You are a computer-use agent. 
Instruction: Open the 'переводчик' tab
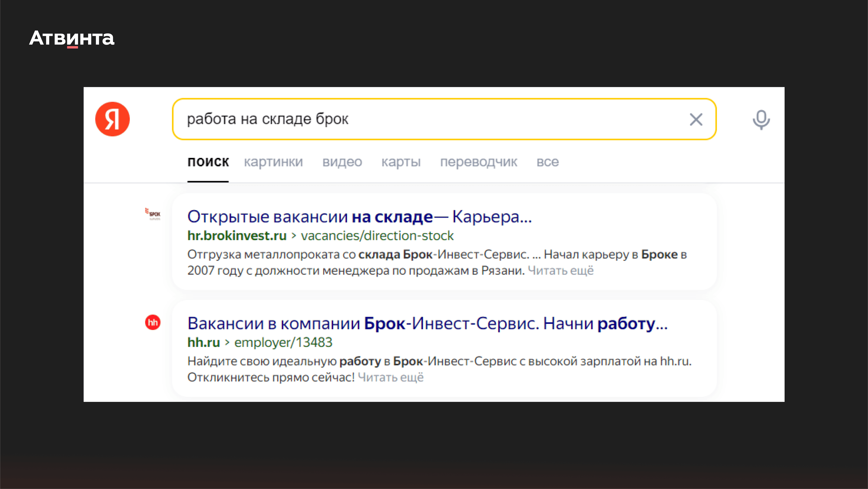click(479, 162)
